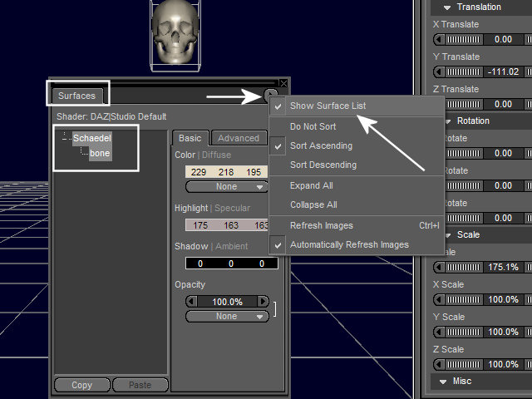
Task: Click the Z Scale value 100.0%
Action: click(x=503, y=365)
